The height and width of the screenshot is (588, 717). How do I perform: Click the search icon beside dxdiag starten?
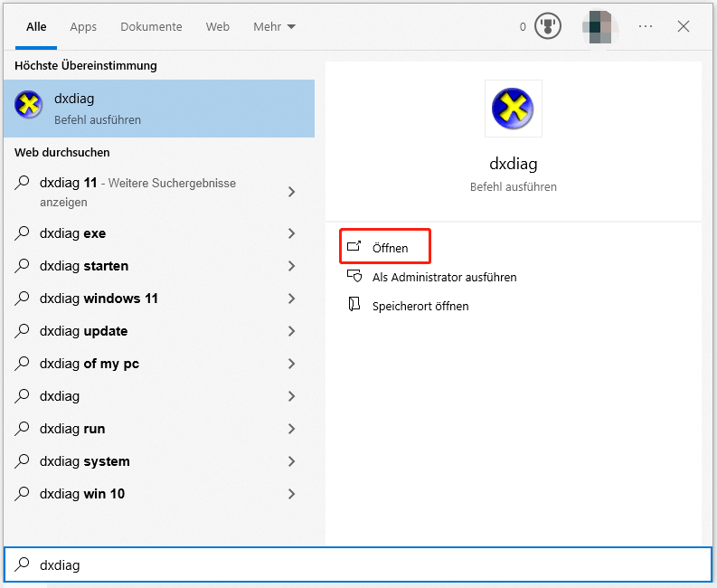click(x=22, y=265)
